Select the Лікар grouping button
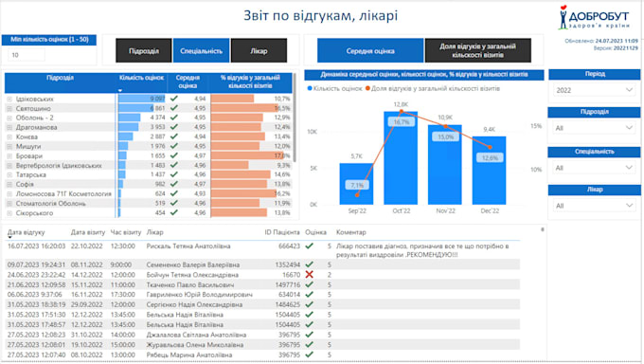 [x=259, y=50]
